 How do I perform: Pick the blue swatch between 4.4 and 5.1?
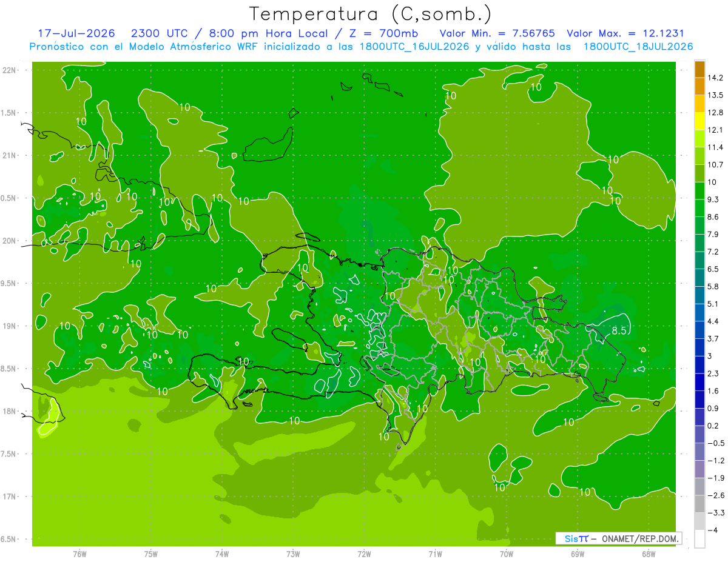pos(699,312)
